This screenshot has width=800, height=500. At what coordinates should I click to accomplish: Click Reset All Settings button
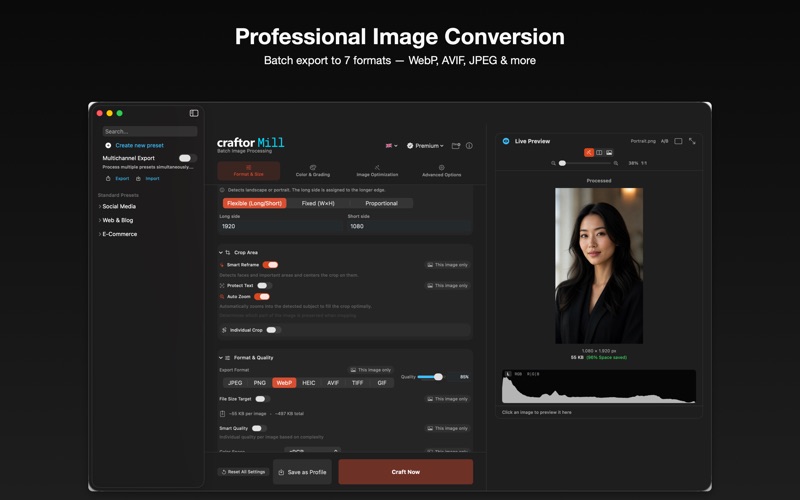[243, 472]
